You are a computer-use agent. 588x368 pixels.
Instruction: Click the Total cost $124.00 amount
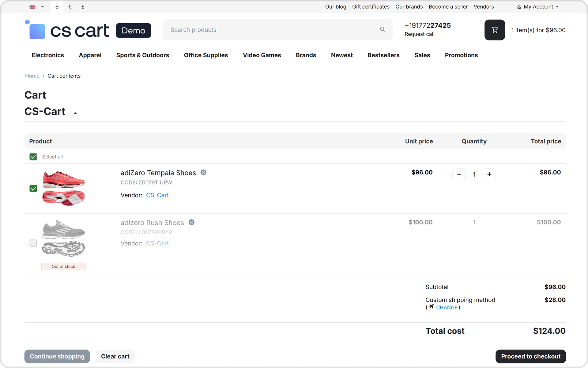549,331
